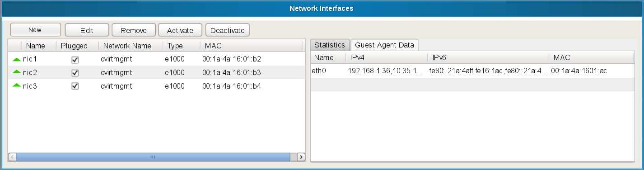Click the horizontal scrollbar right arrow
644x170 pixels.
pos(301,157)
